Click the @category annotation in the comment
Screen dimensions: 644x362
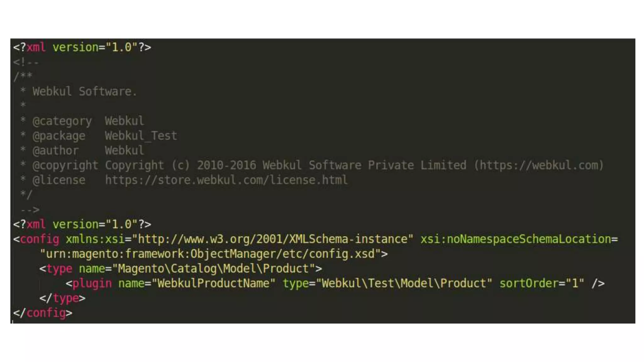62,121
